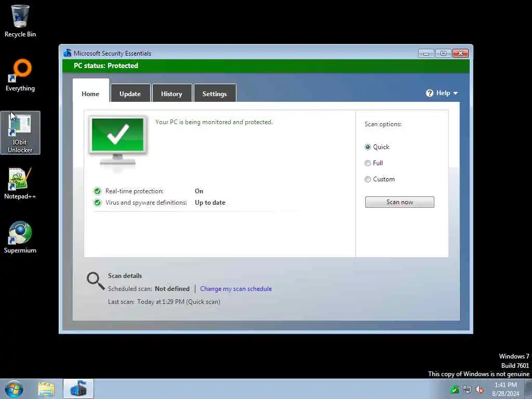Click the Help question mark icon

pos(430,93)
